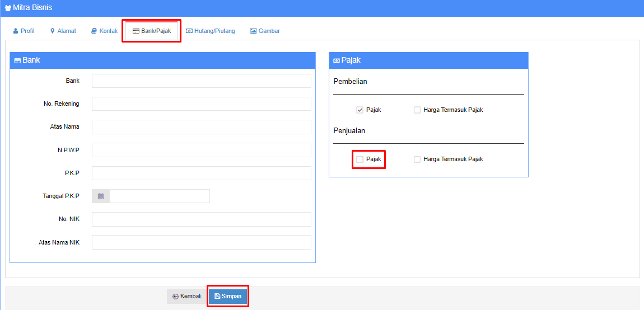
Task: Open the Tanggal P.K.P date field
Action: pos(159,196)
